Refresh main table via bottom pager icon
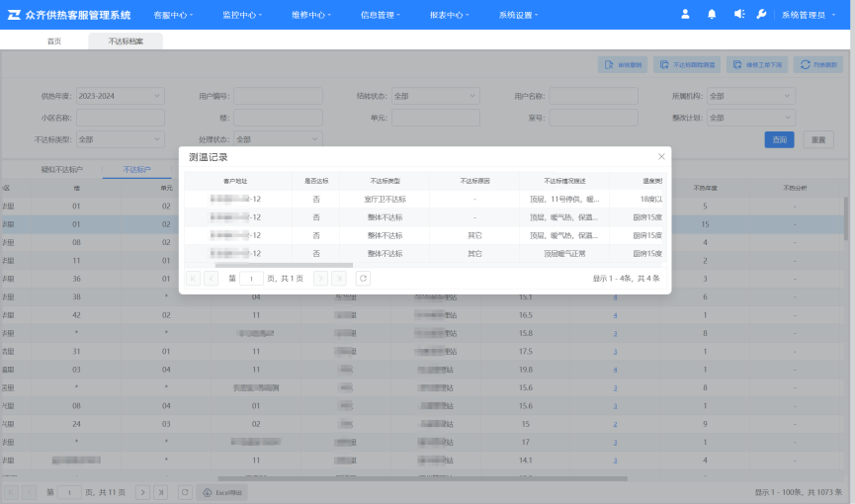Image resolution: width=855 pixels, height=504 pixels. coord(185,492)
